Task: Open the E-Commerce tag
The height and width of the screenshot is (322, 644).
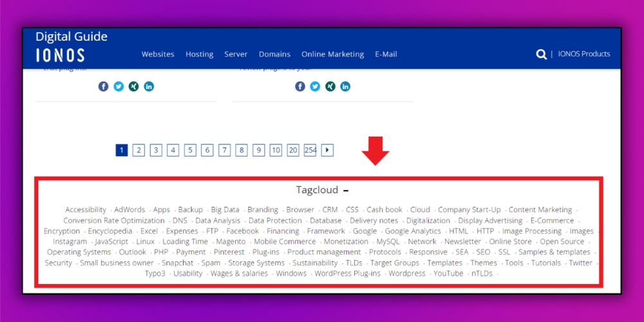Action: click(x=552, y=220)
